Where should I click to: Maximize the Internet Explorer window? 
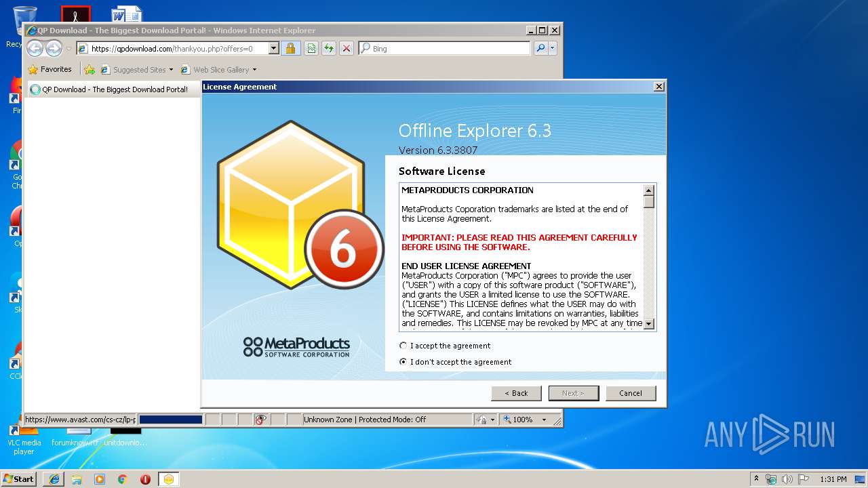click(x=542, y=30)
